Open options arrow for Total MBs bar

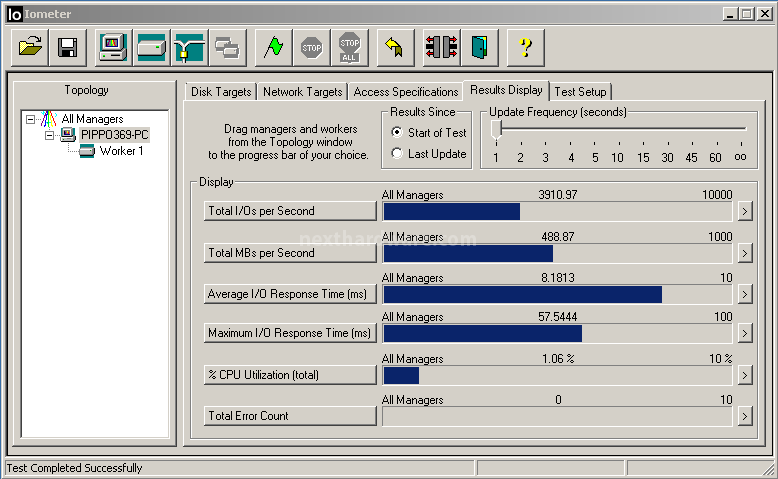coord(744,253)
